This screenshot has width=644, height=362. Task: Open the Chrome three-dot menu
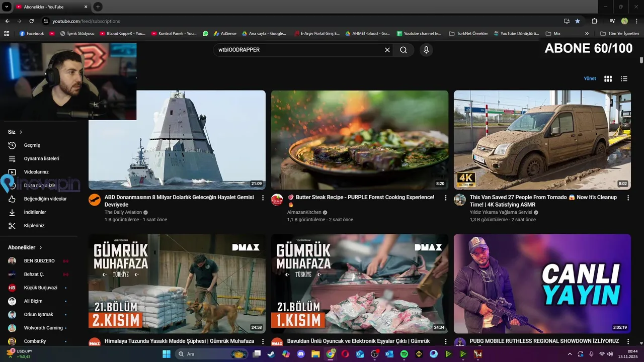pos(636,21)
